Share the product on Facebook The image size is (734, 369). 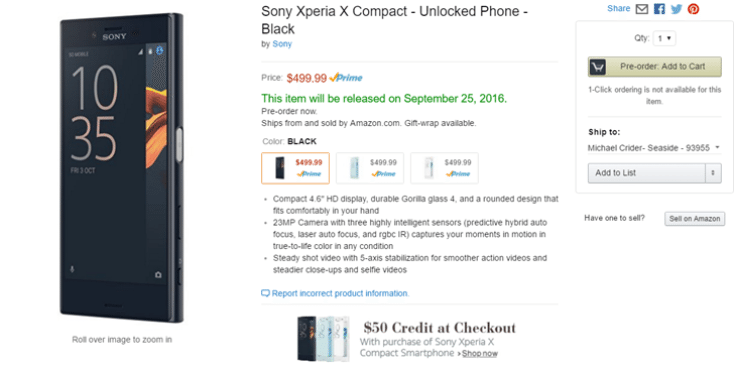(659, 9)
